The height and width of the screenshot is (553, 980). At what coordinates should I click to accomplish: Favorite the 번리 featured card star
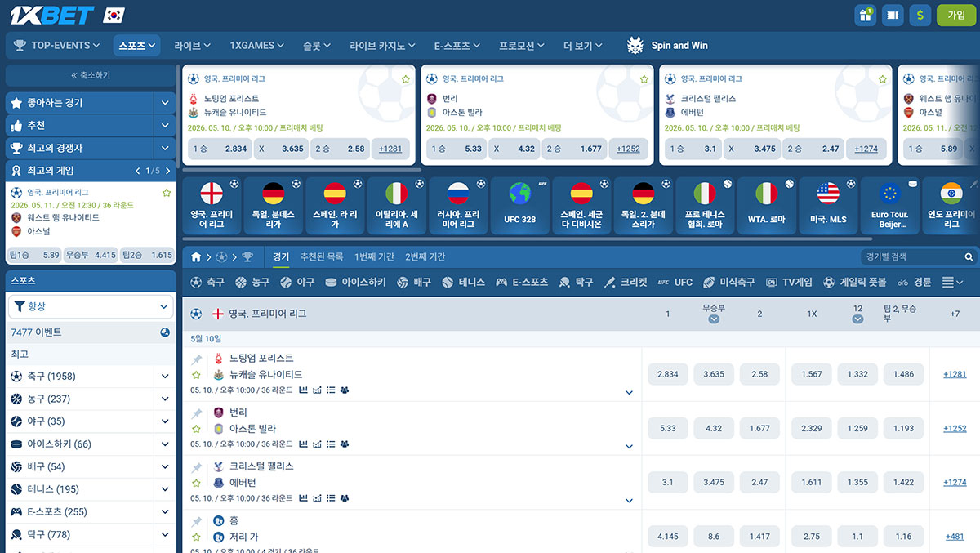[644, 79]
